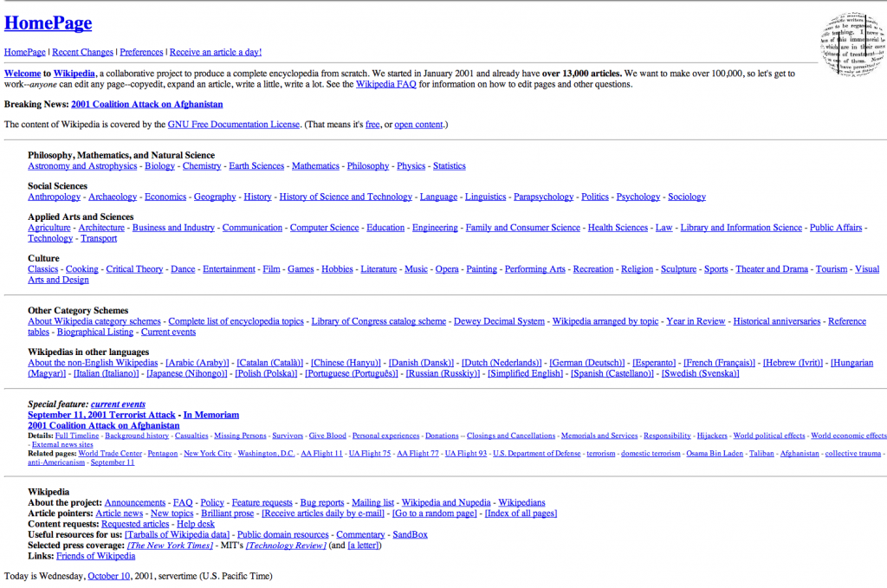This screenshot has height=588, width=887.
Task: Go to Computer Science category
Action: [324, 227]
